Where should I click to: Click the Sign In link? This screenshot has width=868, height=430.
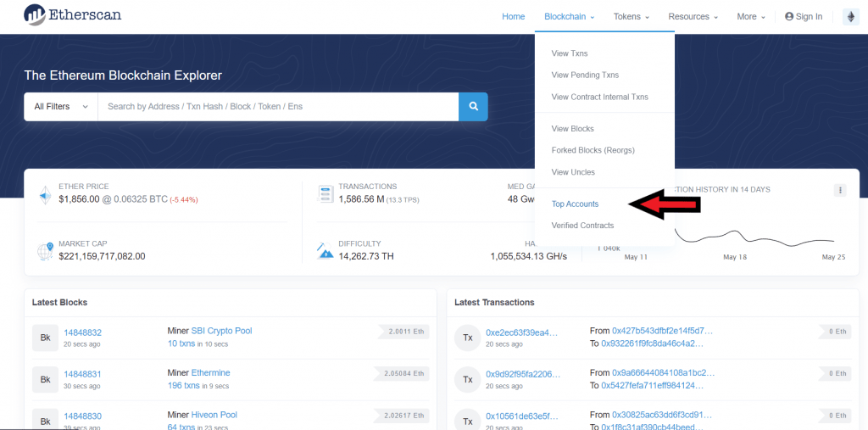[x=804, y=17]
